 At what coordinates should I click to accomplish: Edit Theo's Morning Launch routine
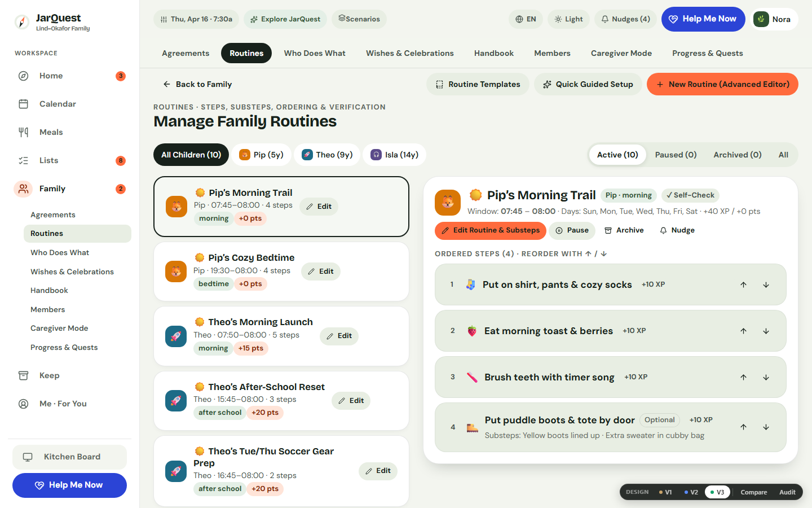[339, 336]
